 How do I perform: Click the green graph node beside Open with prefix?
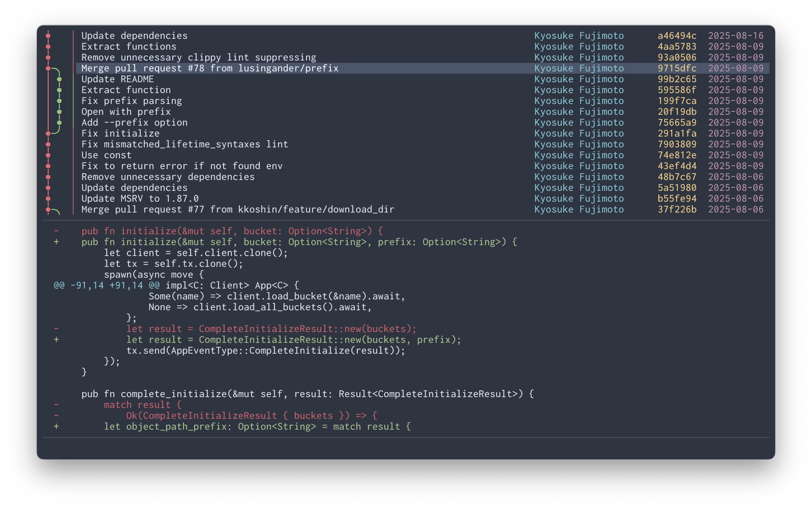60,112
